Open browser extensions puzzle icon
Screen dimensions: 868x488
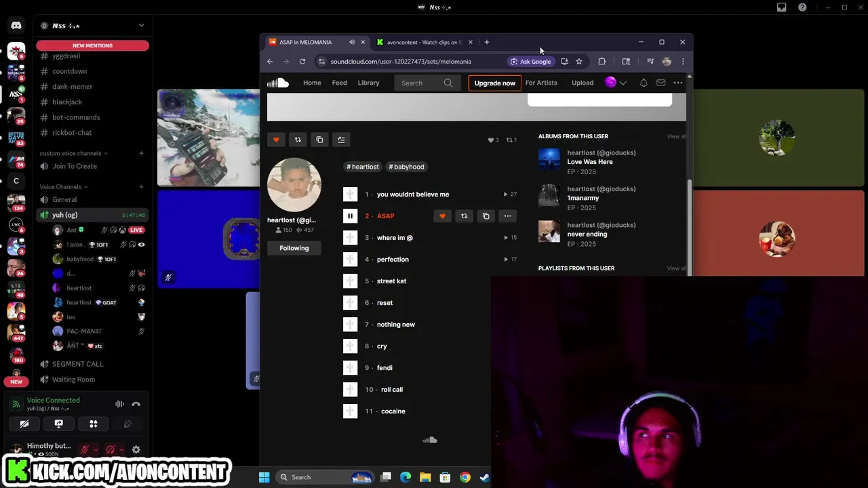[601, 62]
